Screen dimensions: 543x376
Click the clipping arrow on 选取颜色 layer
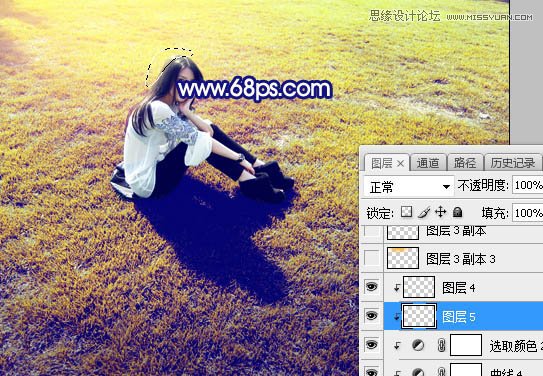click(397, 345)
